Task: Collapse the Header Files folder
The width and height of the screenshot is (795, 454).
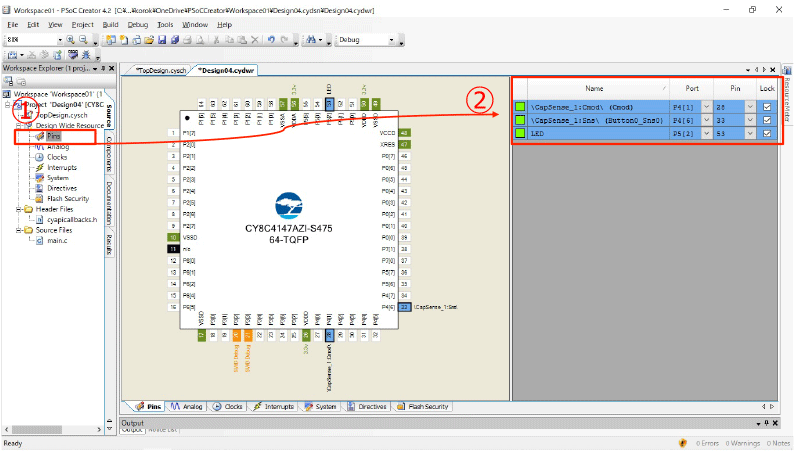Action: tap(19, 209)
